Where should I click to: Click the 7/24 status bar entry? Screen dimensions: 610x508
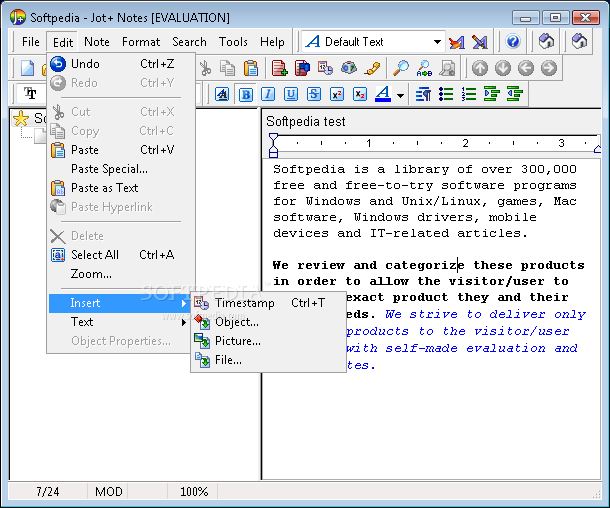click(47, 492)
